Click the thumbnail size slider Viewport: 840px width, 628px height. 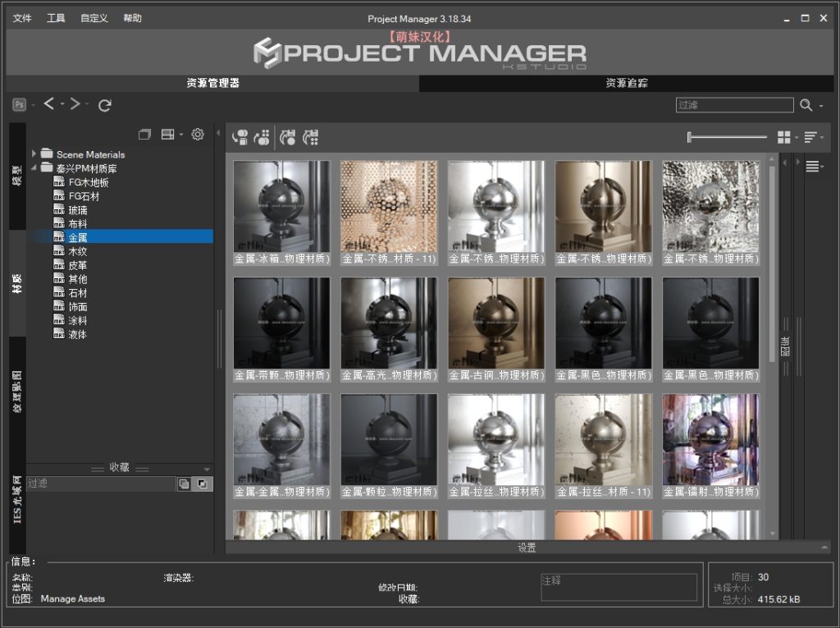coord(728,137)
